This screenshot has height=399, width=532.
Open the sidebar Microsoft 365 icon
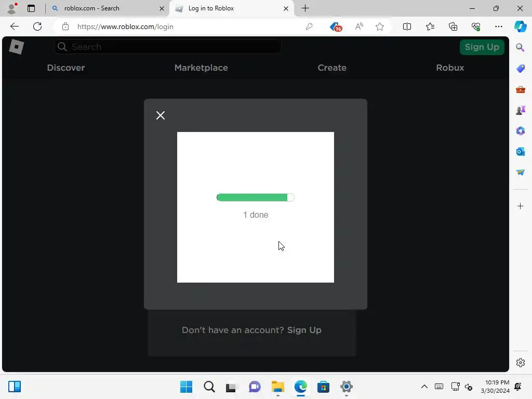click(x=520, y=131)
